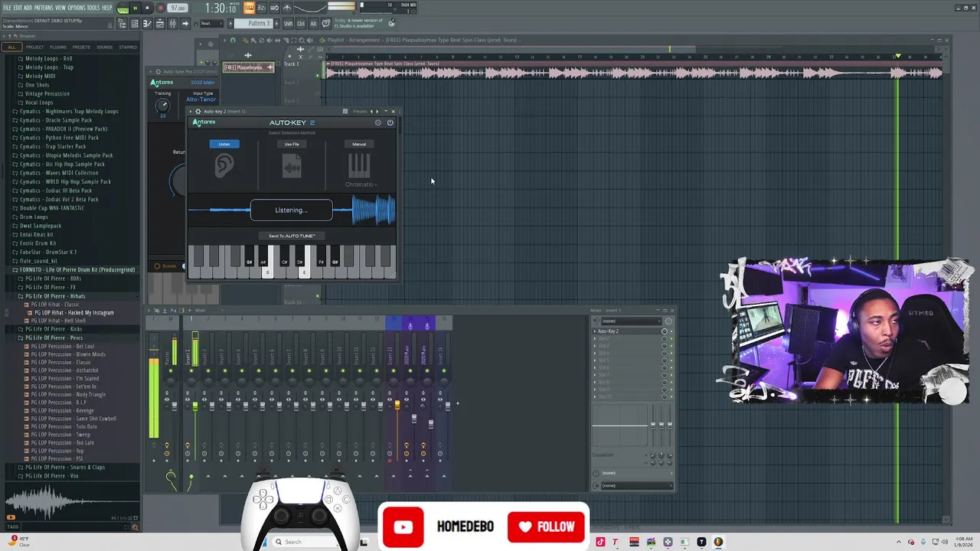Open Auto-Key 2 settings gear icon
Image resolution: width=980 pixels, height=551 pixels.
tap(377, 122)
